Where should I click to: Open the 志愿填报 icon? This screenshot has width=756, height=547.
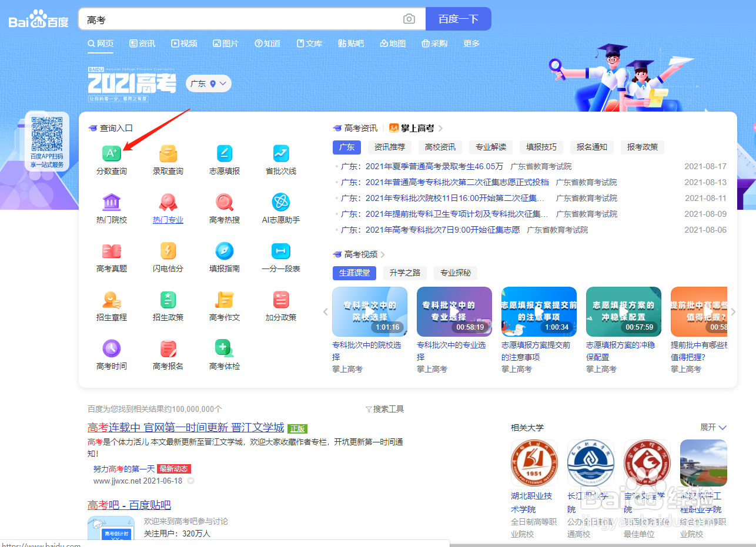point(225,153)
